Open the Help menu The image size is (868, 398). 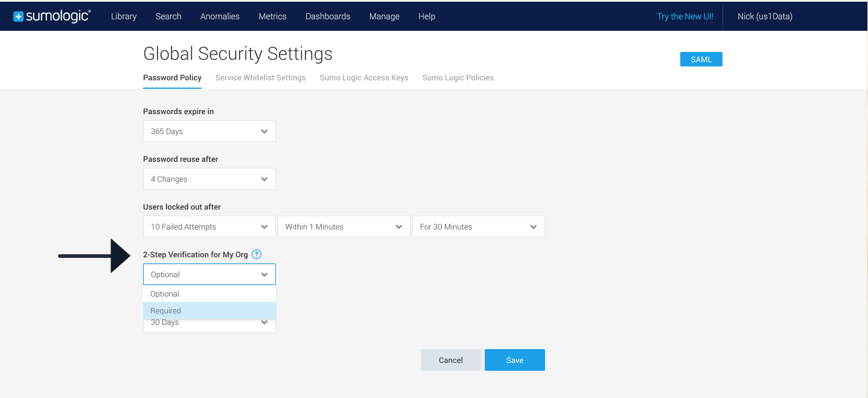point(427,16)
